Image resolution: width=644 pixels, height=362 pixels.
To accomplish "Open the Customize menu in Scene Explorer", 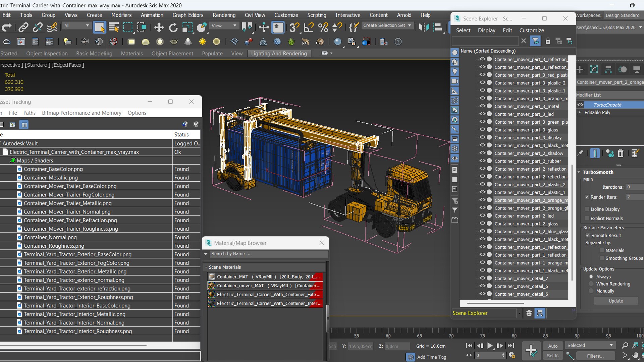I will pyautogui.click(x=532, y=30).
